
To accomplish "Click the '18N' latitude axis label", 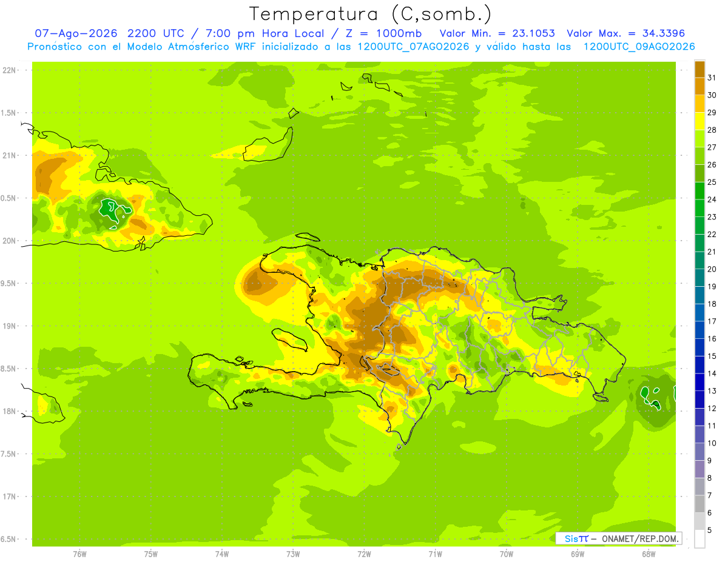I will point(10,412).
